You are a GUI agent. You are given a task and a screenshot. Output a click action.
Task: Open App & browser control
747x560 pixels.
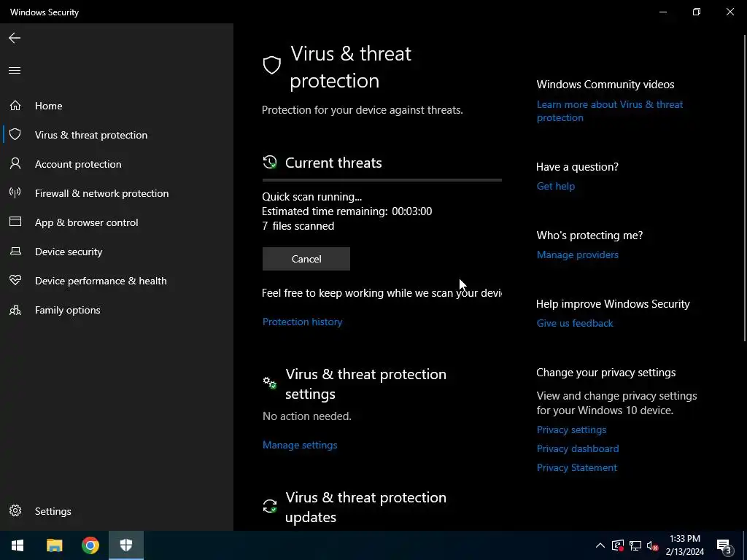(x=117, y=222)
